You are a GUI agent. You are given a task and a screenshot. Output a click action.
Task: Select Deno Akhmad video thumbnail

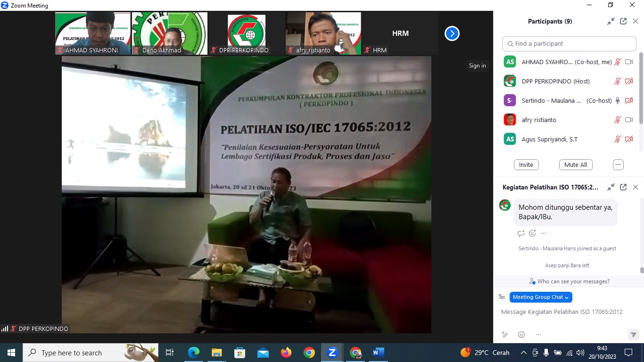170,33
